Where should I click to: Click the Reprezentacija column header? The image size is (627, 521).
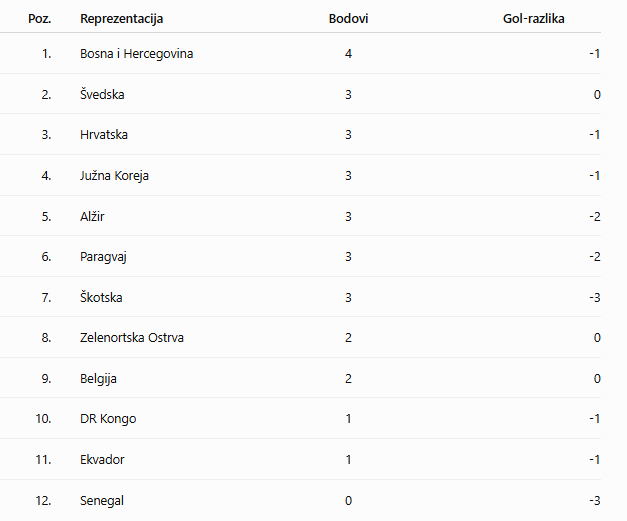coord(122,19)
